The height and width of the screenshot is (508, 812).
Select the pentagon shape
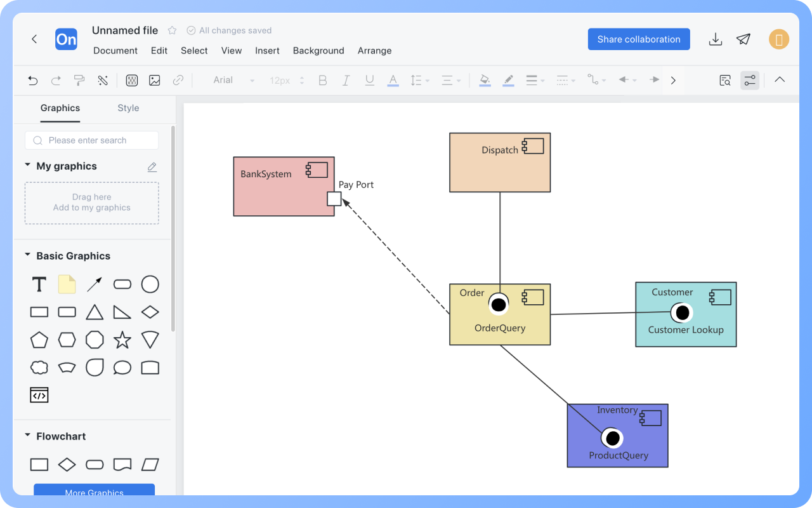(39, 340)
